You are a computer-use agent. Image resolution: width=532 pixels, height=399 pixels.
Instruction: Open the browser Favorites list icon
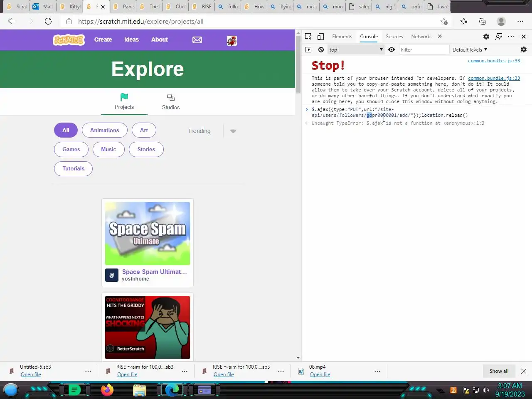coord(464,21)
